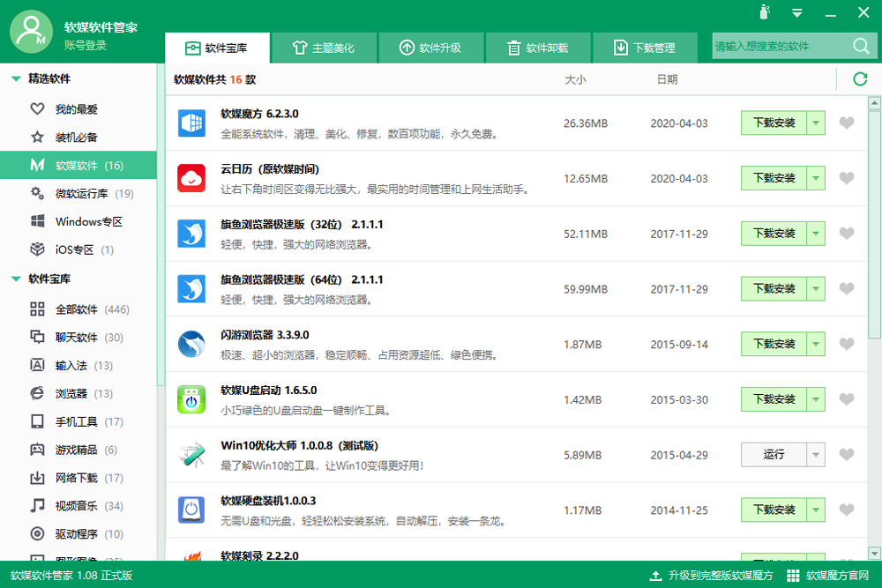
Task: Switch to the 软件升级 tab
Action: tap(431, 48)
